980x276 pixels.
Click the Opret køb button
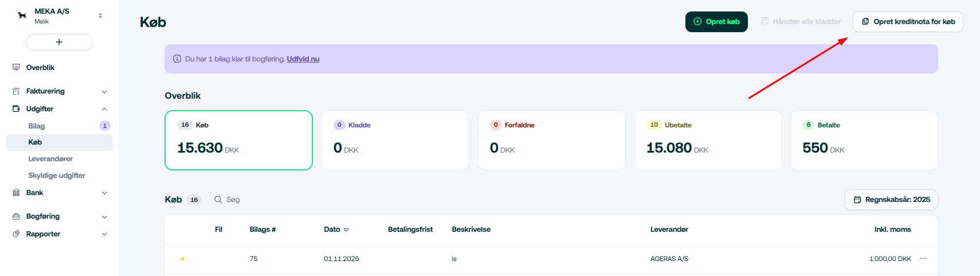click(716, 22)
